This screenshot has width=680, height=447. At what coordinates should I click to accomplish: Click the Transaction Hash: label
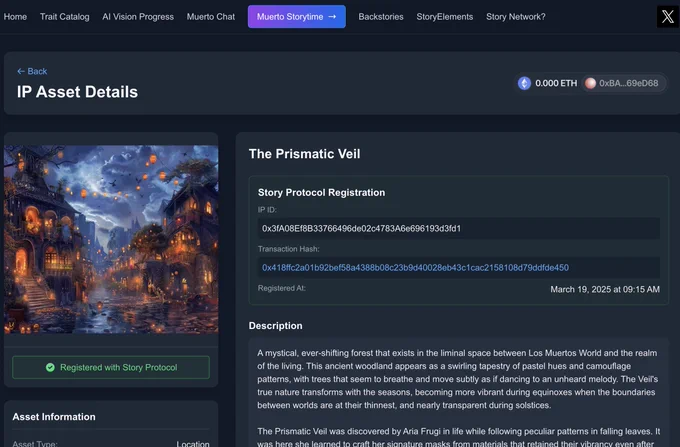click(x=288, y=249)
